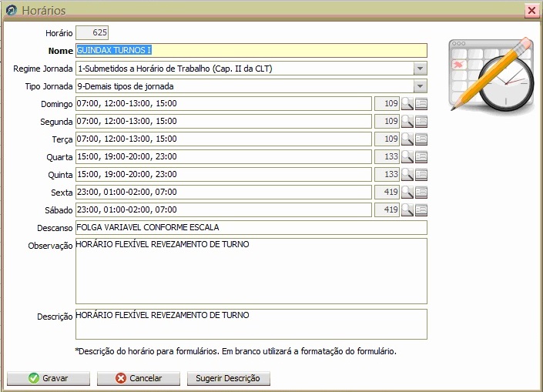Image resolution: width=543 pixels, height=392 pixels.
Task: Click the magnifier icon in Quarta row
Action: tap(407, 156)
